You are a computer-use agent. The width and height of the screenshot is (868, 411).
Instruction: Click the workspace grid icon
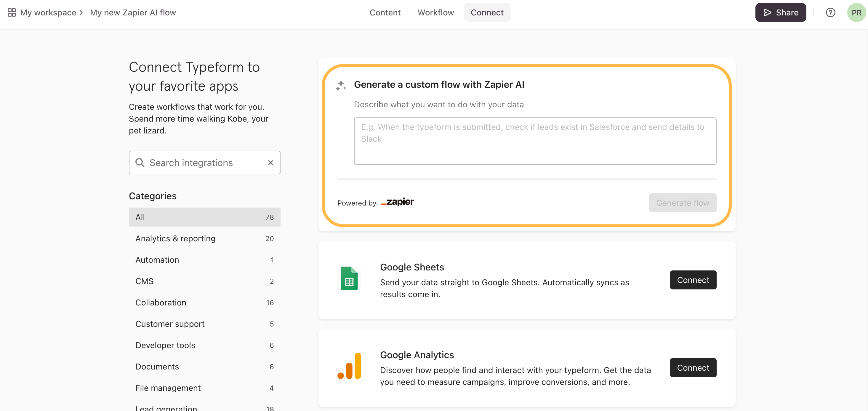(x=12, y=12)
